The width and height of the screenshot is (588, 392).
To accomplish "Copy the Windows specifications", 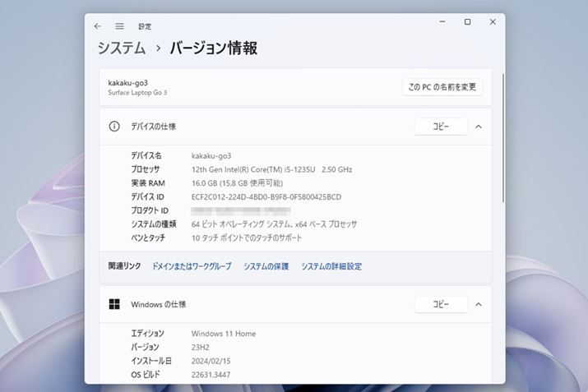I will pyautogui.click(x=441, y=304).
